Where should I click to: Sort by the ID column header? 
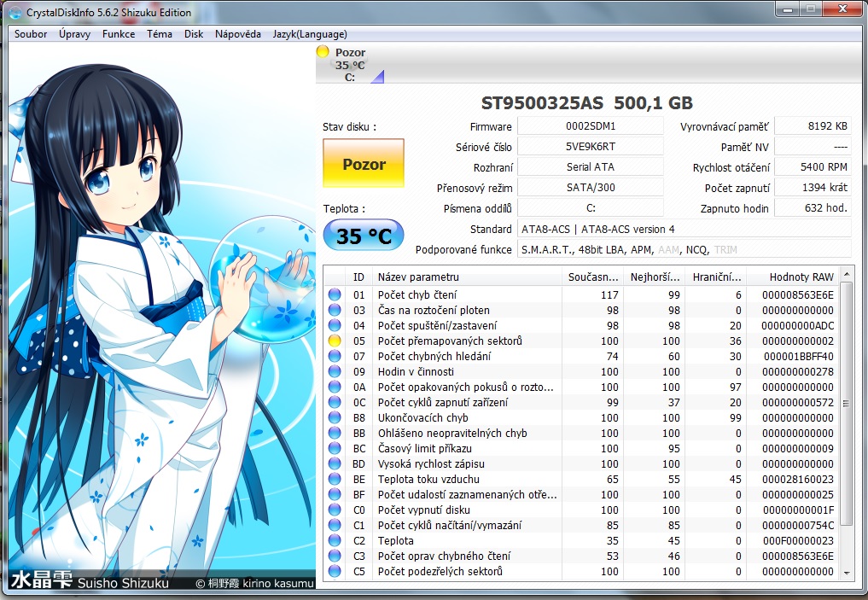point(358,277)
